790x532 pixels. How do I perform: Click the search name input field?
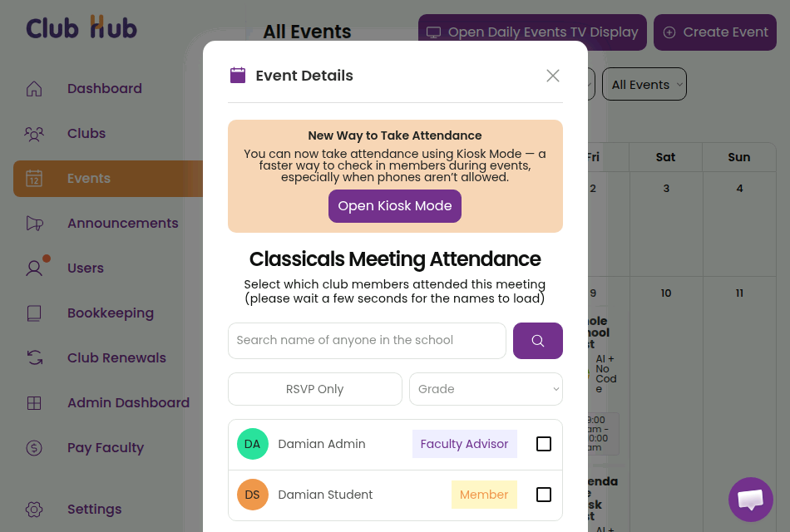pyautogui.click(x=367, y=341)
